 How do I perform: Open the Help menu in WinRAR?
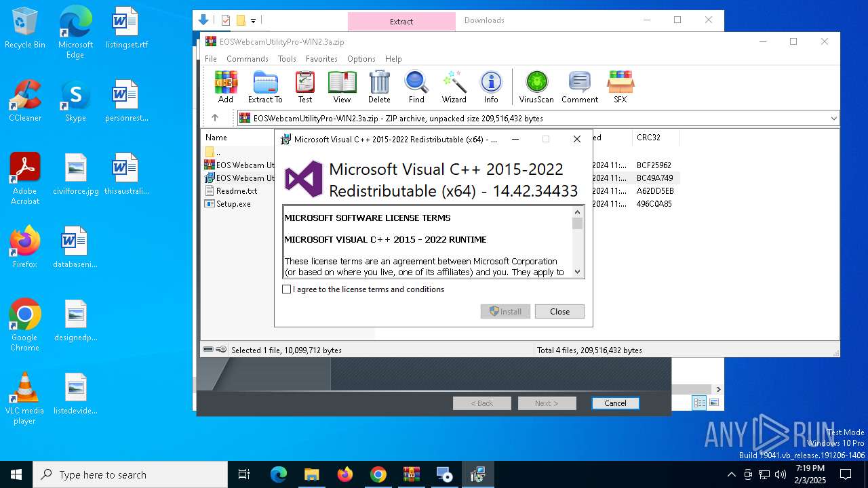[393, 59]
